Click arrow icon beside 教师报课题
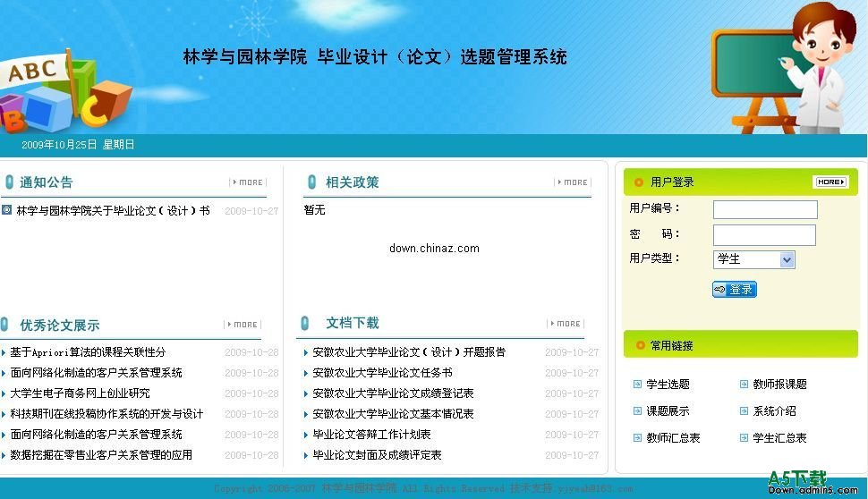 point(744,384)
